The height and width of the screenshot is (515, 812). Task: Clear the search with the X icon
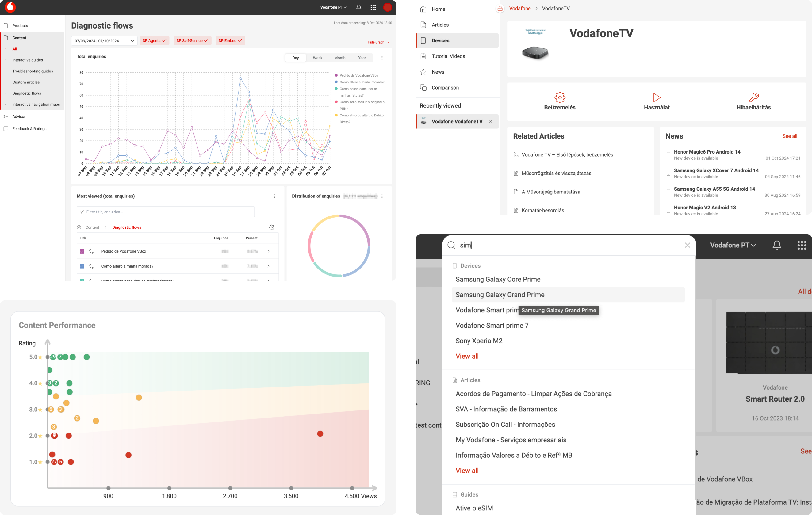click(x=687, y=245)
